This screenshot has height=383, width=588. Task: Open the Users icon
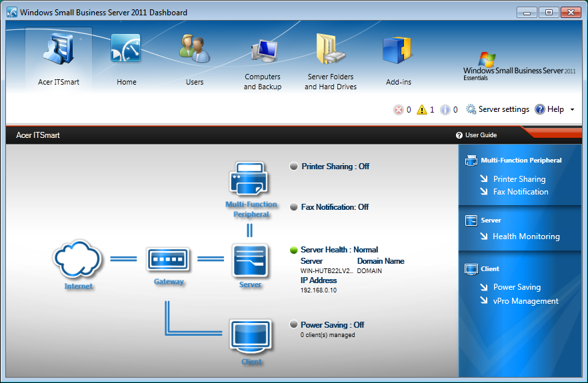tap(194, 49)
